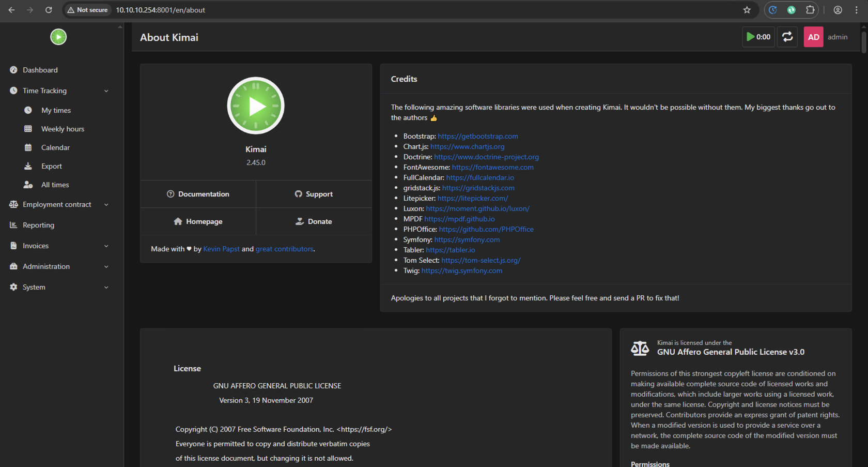Open Weekly hours in the sidebar
This screenshot has height=467, width=868.
coord(63,129)
